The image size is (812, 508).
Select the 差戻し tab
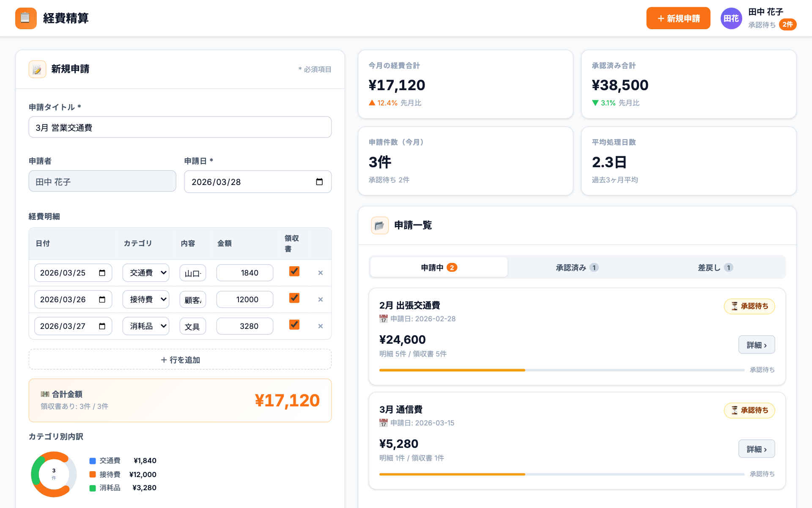(x=715, y=267)
